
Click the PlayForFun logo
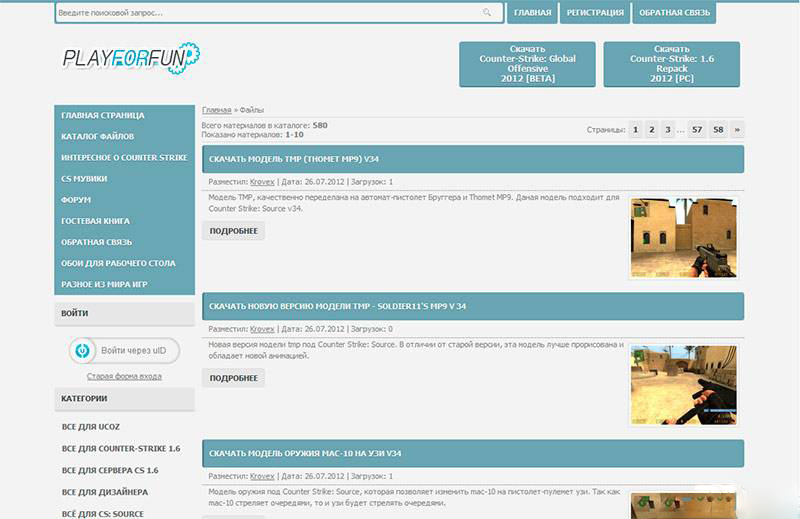[131, 58]
